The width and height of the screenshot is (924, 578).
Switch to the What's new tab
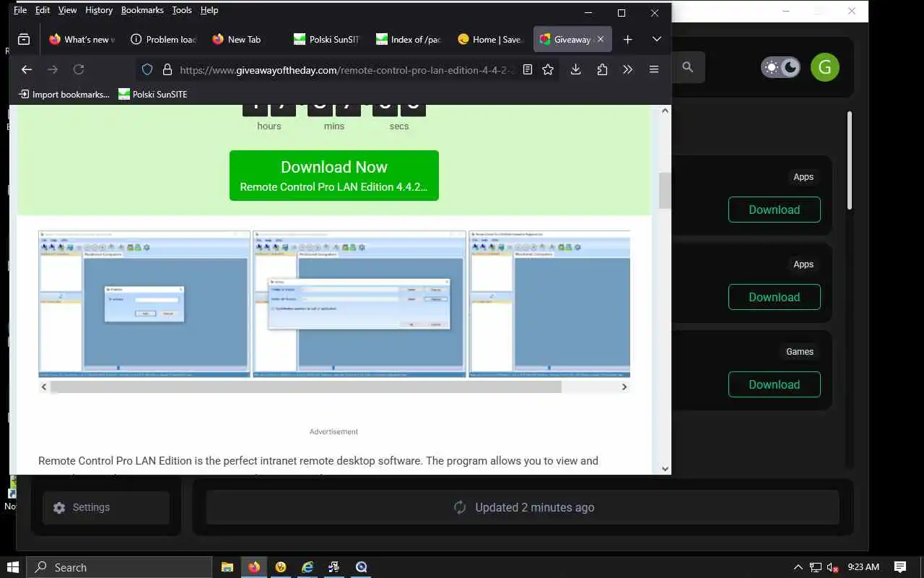(x=82, y=40)
